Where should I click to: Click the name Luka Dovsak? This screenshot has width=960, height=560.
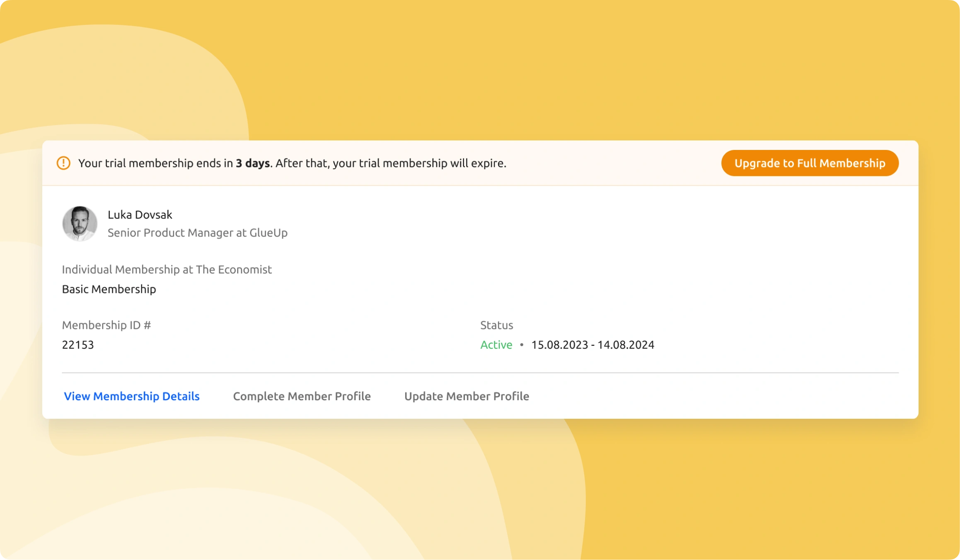pos(140,215)
